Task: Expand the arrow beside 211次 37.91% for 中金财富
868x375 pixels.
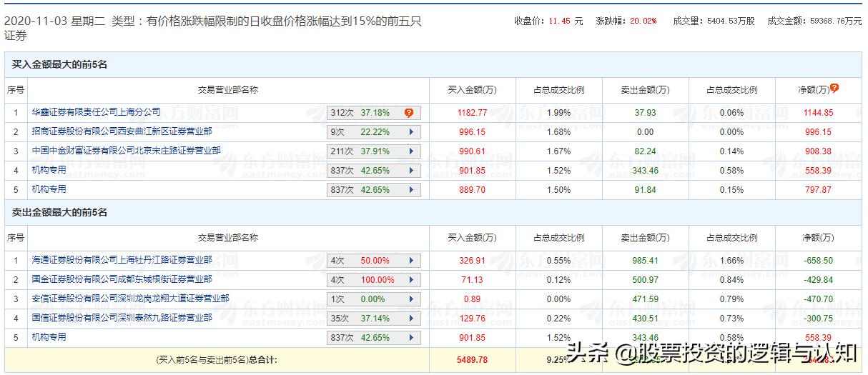Action: 411,151
